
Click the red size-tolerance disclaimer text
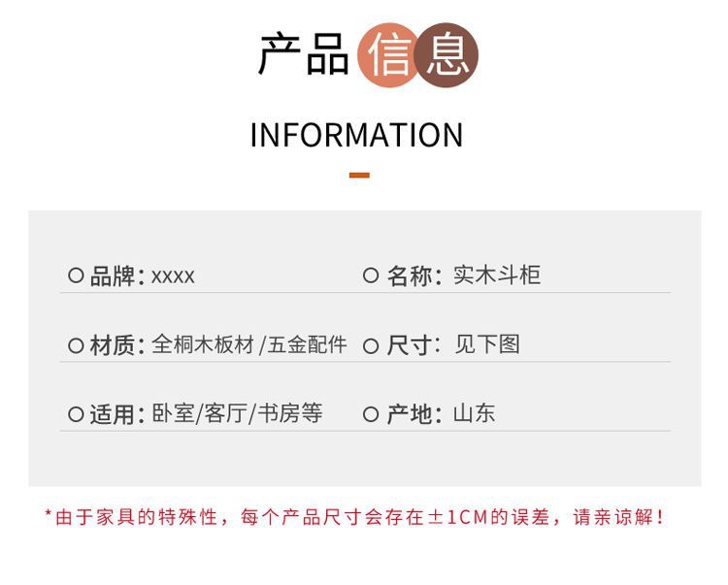click(x=355, y=517)
